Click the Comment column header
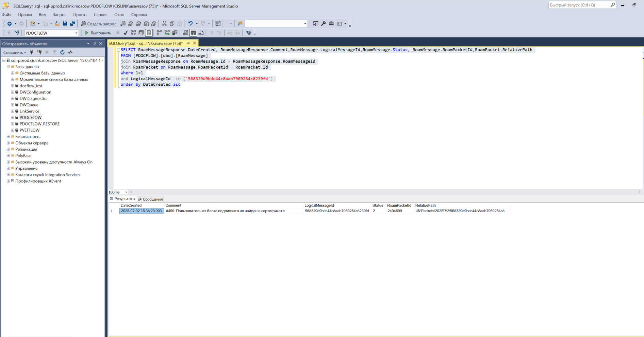Image resolution: width=644 pixels, height=337 pixels. 233,205
